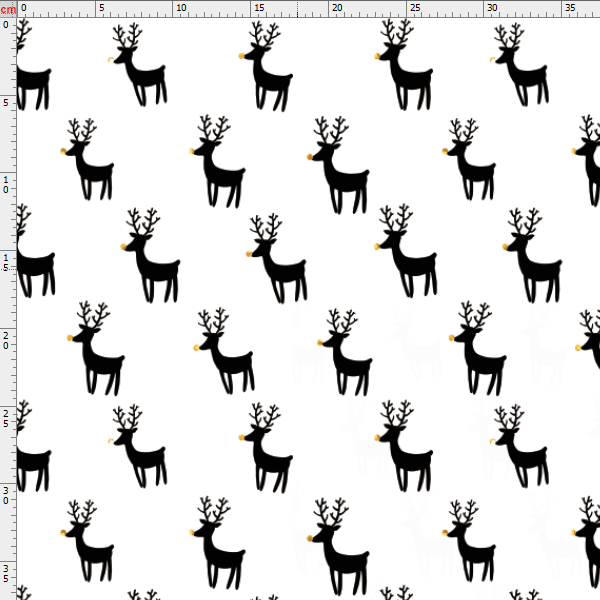Click the 20 mark on horizontal ruler
Viewport: 600px width, 600px height.
tap(337, 8)
